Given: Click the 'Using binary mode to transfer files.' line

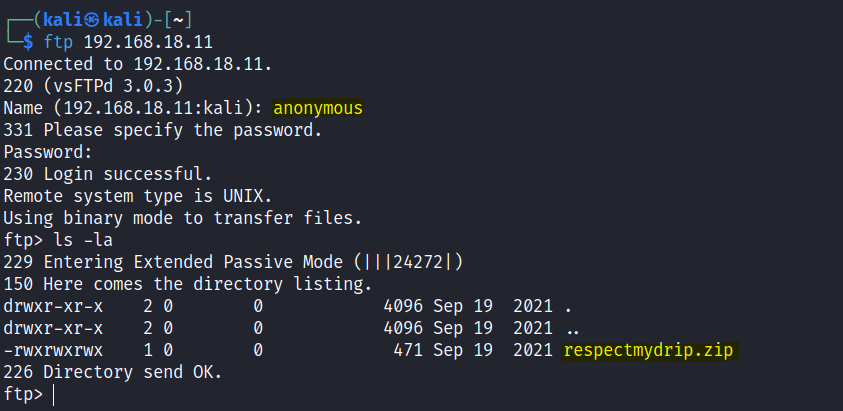Looking at the screenshot, I should point(182,218).
